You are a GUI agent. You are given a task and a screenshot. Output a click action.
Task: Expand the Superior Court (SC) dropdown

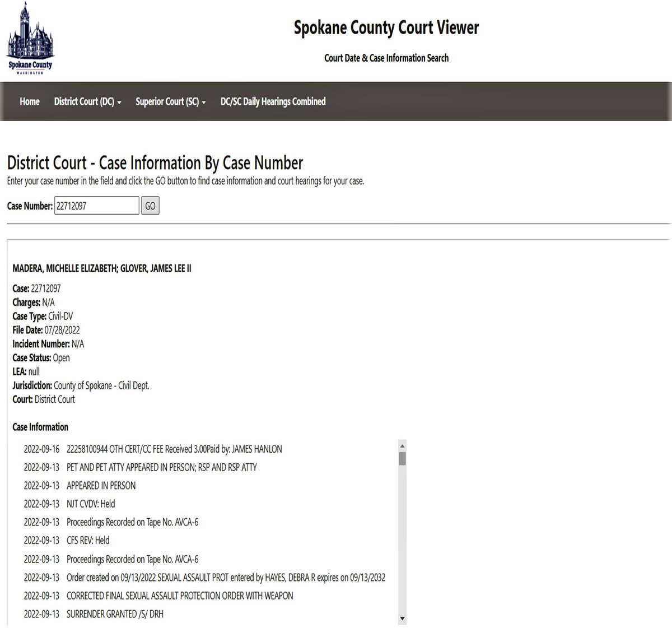pos(171,101)
